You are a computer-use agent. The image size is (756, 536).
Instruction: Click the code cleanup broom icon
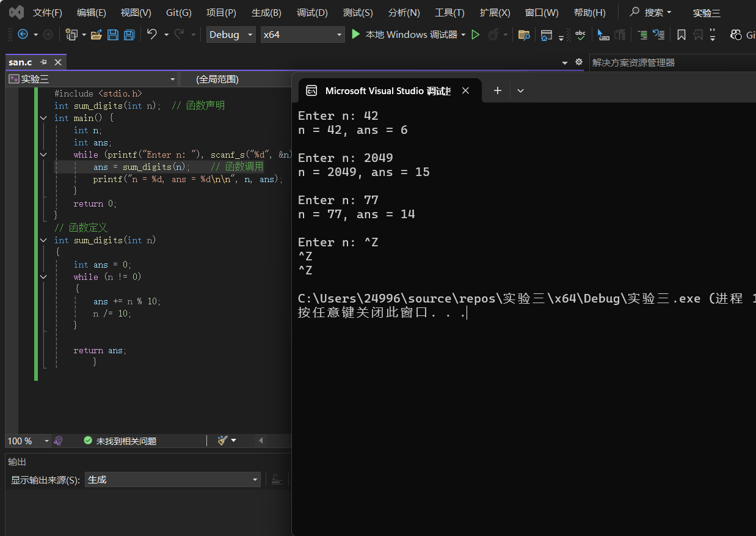pyautogui.click(x=222, y=441)
